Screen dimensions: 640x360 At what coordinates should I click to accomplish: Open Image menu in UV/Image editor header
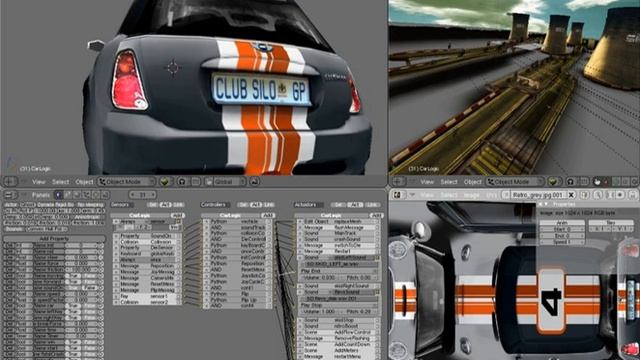coord(471,196)
